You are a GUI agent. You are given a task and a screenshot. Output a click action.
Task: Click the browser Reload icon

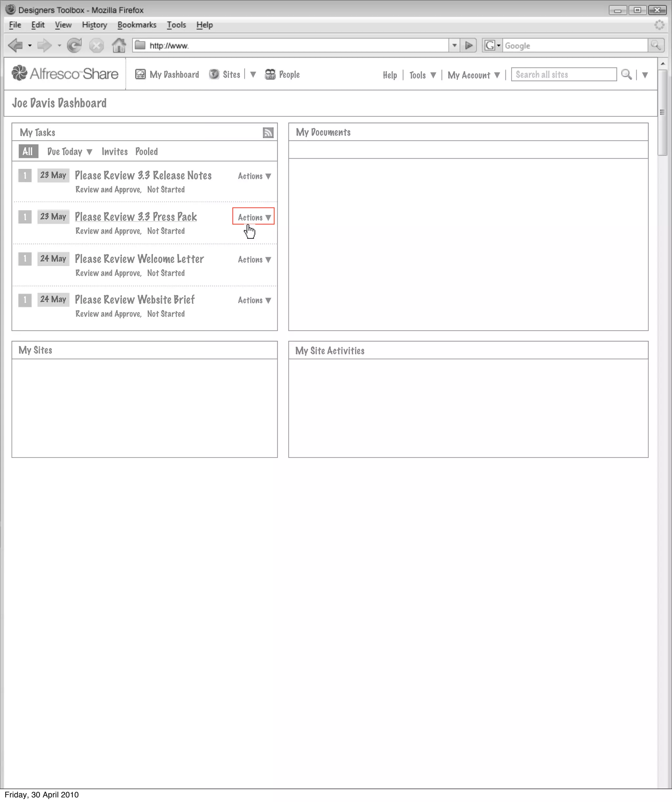click(74, 46)
